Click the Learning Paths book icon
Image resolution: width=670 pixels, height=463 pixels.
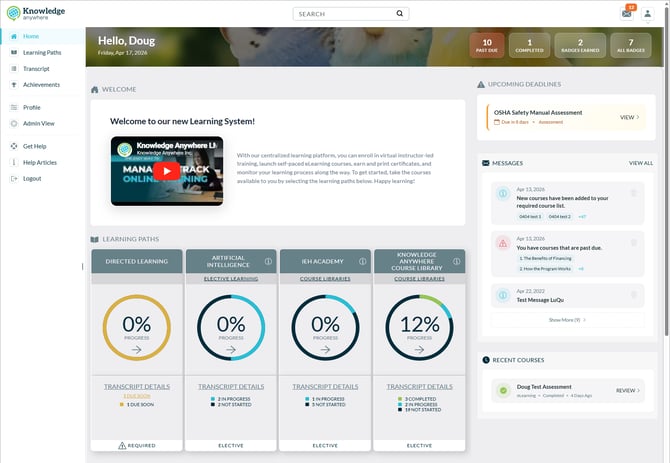tap(14, 53)
